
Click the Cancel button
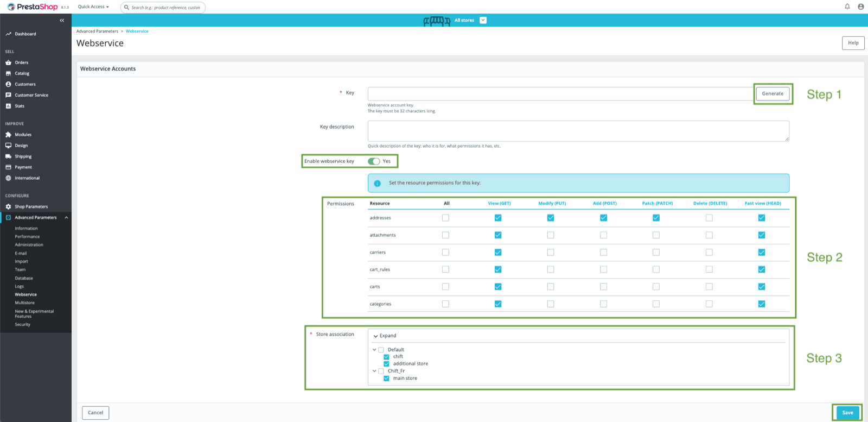point(95,413)
